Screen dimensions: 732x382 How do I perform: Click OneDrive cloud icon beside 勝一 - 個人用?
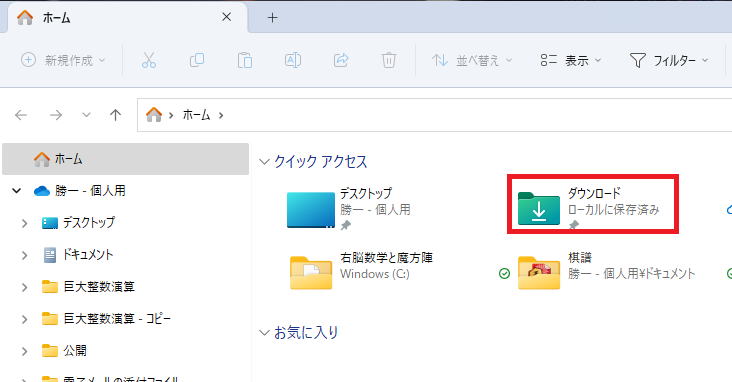click(x=42, y=191)
